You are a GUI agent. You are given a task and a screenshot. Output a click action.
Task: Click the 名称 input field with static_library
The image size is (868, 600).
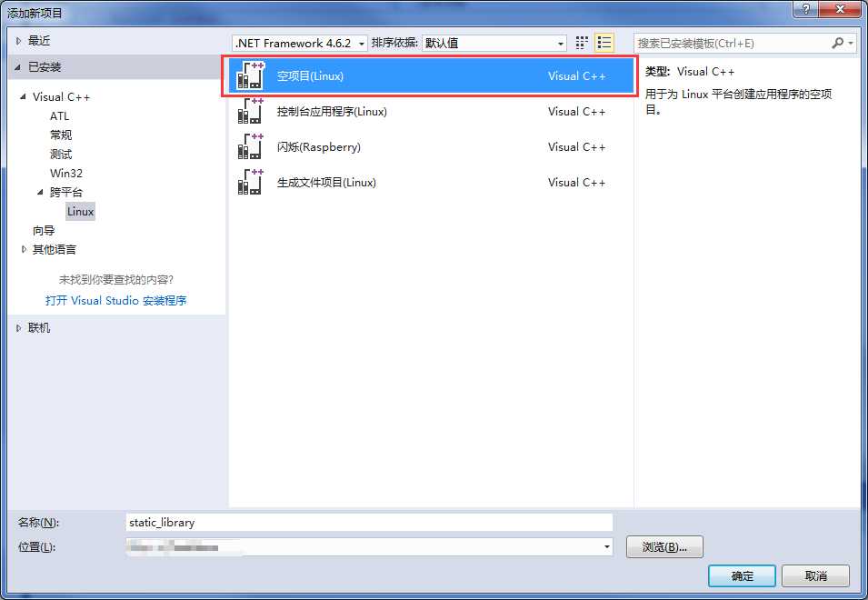369,523
